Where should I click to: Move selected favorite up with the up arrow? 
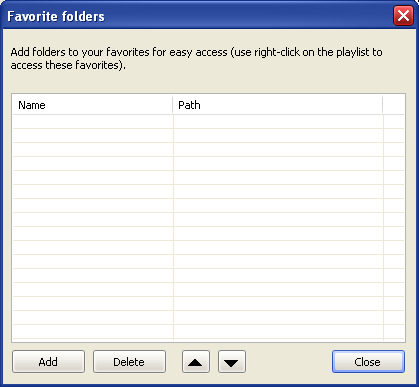pyautogui.click(x=196, y=362)
